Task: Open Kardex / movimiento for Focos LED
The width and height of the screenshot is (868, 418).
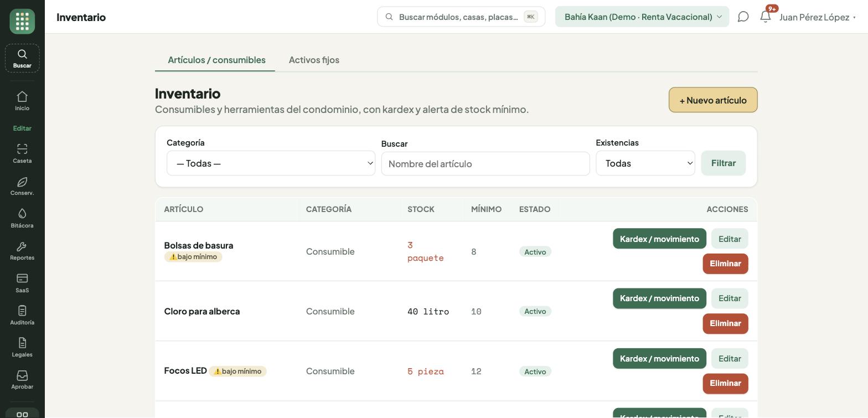Action: 659,358
